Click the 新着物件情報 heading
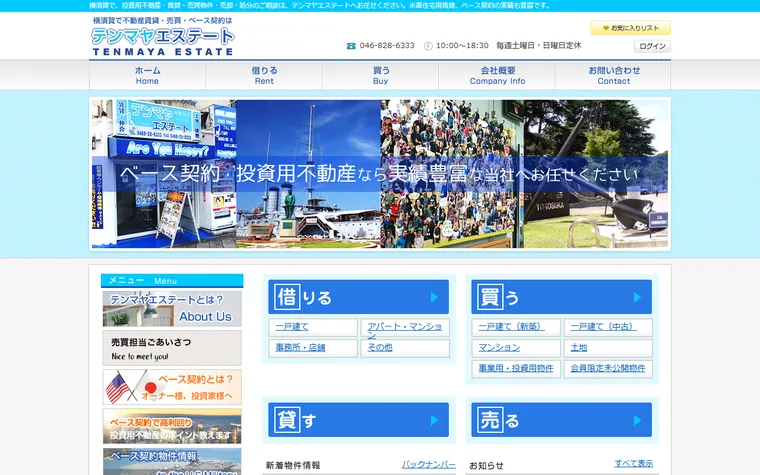The height and width of the screenshot is (475, 760). (x=293, y=465)
